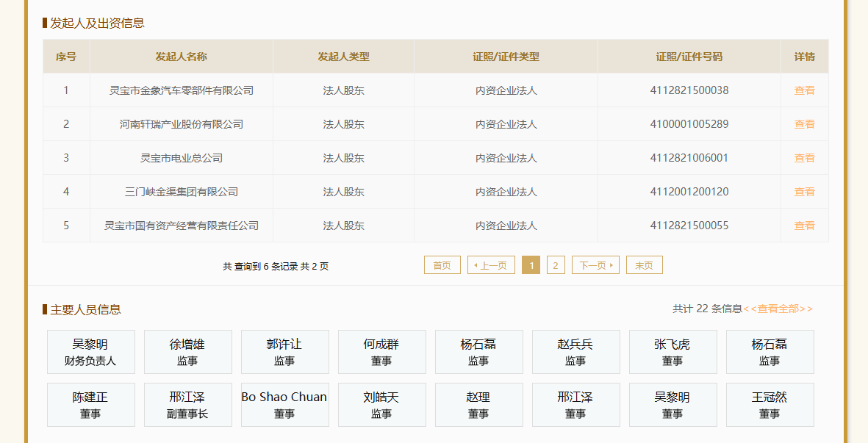Click the 发起人类型 column header
This screenshot has width=868, height=443.
click(344, 57)
